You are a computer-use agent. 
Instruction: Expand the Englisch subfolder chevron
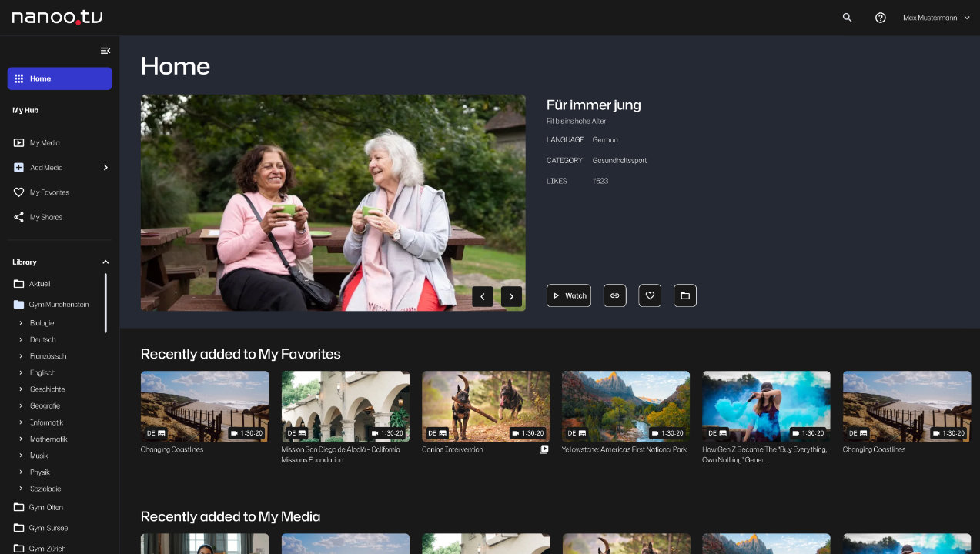[21, 372]
